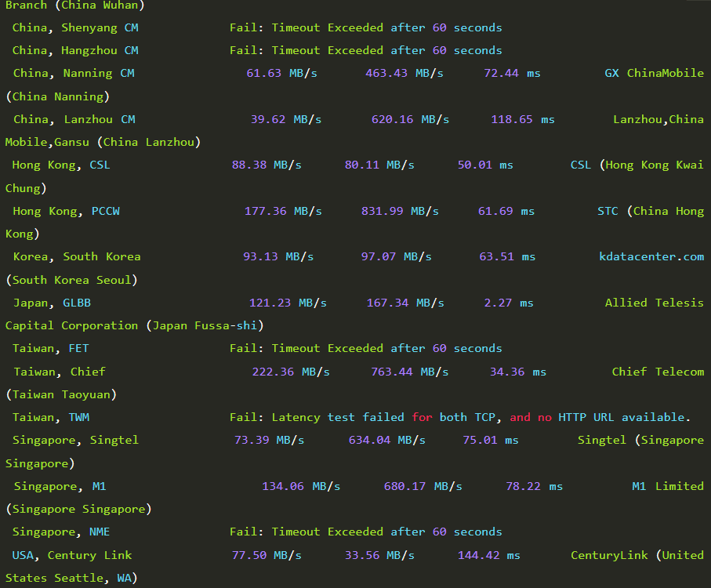Click the server name "Allied Telesis"

(655, 303)
